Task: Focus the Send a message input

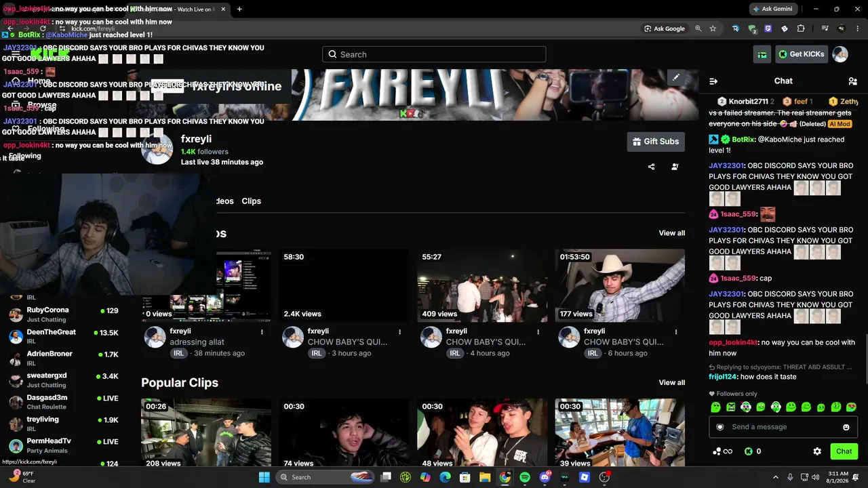Action: pos(783,427)
